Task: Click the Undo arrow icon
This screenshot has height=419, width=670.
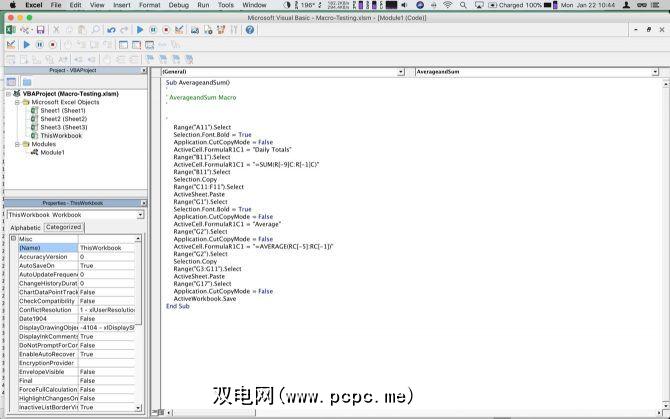Action: (x=110, y=30)
